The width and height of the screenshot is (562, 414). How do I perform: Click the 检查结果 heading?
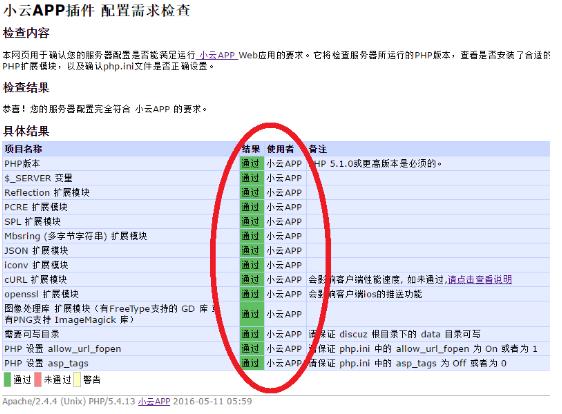click(x=26, y=87)
